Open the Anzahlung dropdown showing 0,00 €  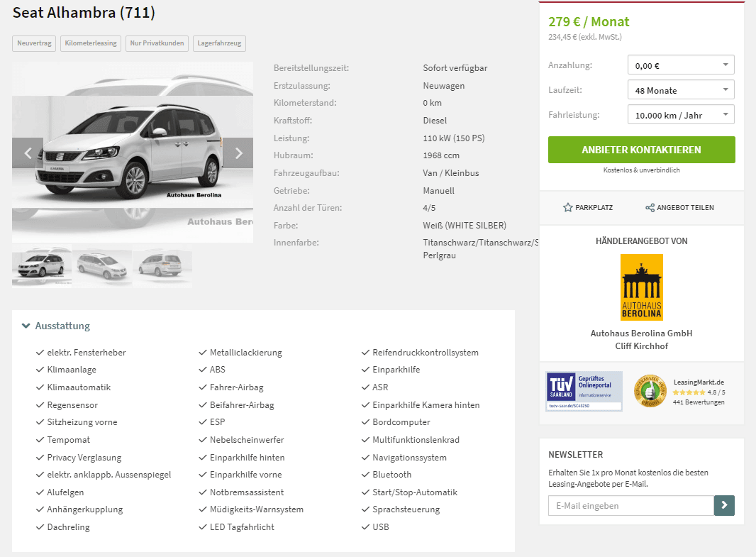[681, 65]
